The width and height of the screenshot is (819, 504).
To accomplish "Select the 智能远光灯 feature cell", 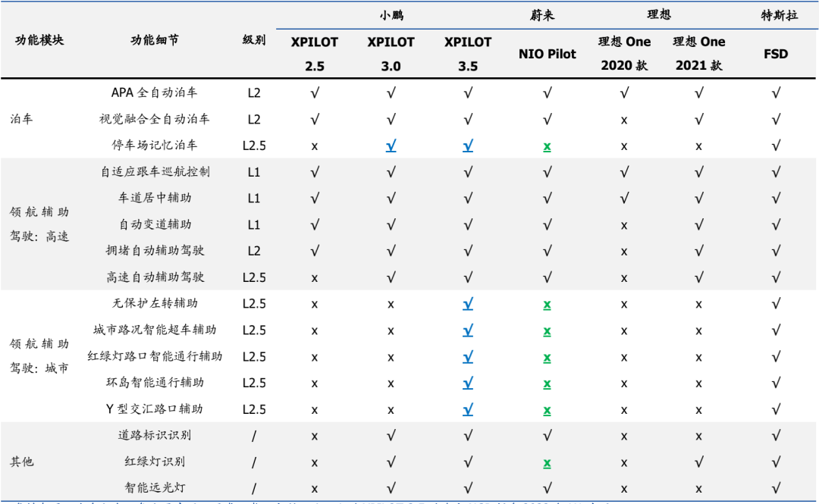I will pyautogui.click(x=155, y=488).
